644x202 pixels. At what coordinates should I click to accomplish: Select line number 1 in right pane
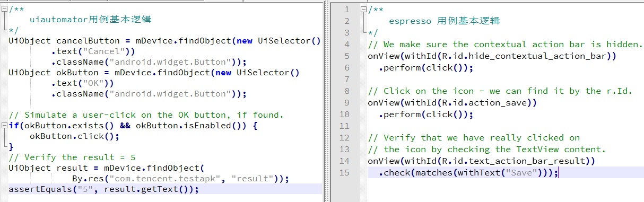click(347, 10)
